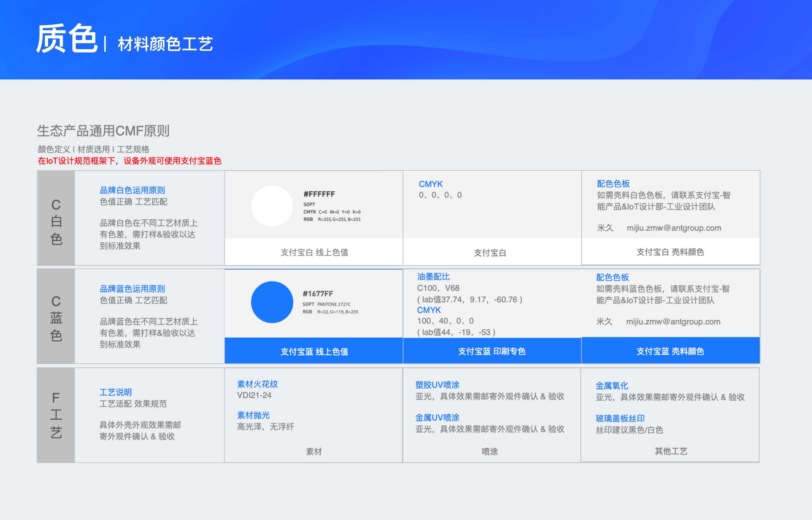Select the C 蓝色 row label

56,318
